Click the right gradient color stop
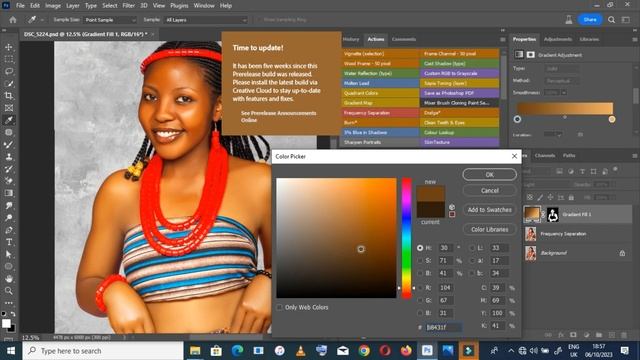 click(x=612, y=119)
